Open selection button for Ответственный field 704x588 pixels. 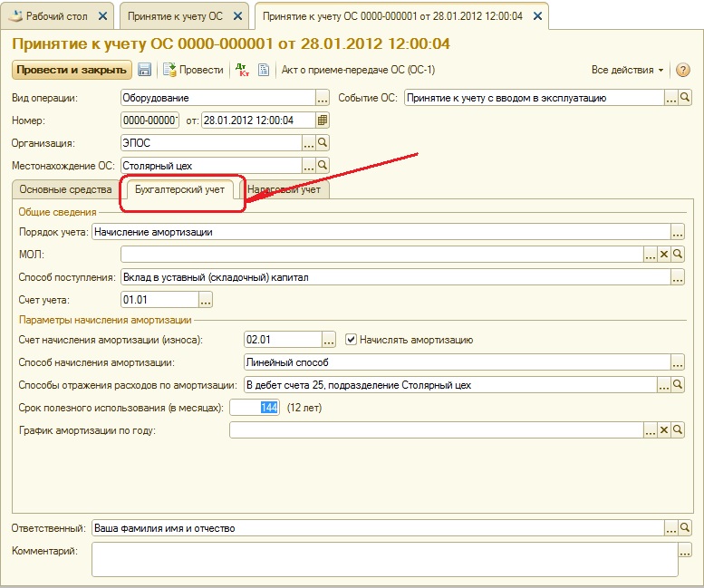671,528
